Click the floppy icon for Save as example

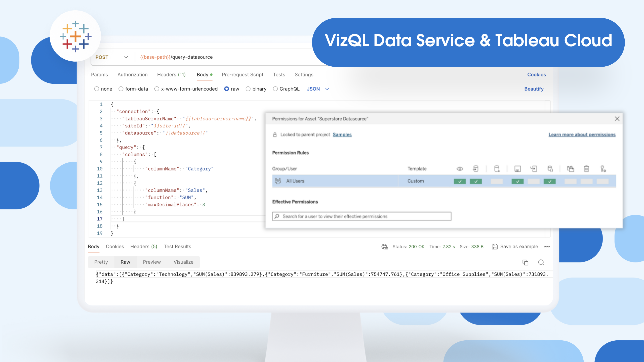(495, 247)
